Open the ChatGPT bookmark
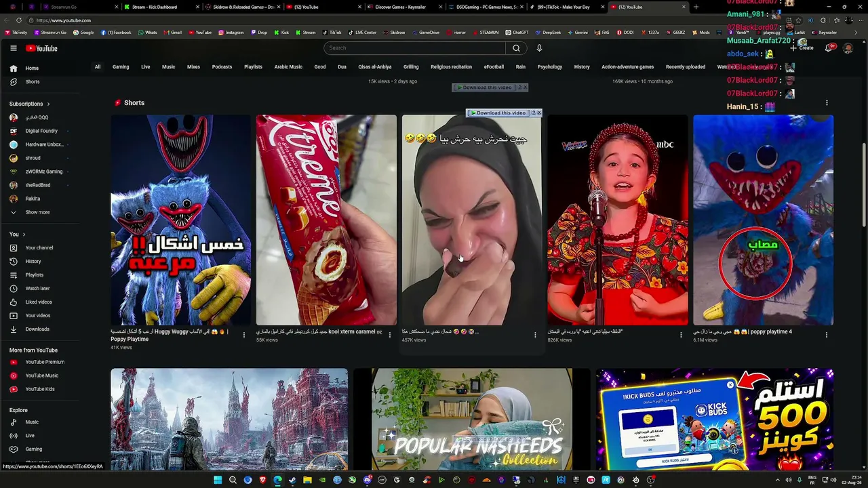 click(x=517, y=33)
